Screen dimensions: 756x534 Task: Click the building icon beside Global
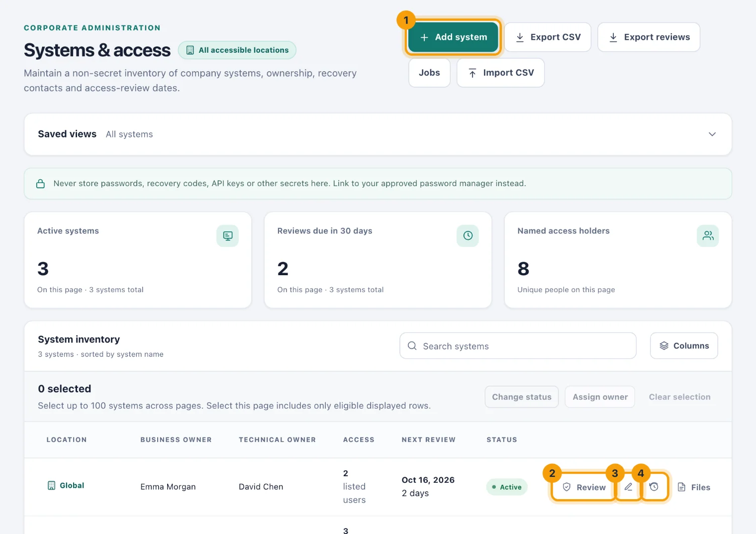pyautogui.click(x=51, y=486)
